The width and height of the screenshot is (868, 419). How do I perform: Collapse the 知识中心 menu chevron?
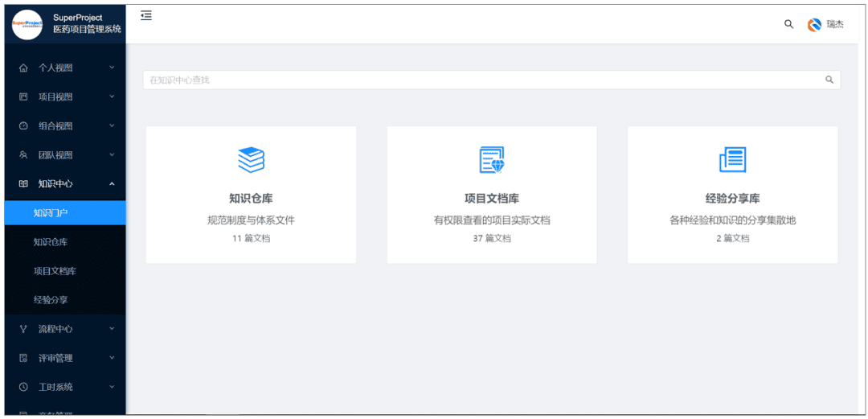coord(112,184)
